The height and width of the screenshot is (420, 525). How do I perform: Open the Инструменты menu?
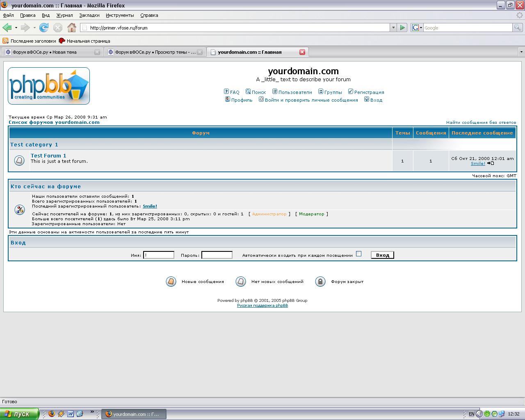tap(120, 15)
